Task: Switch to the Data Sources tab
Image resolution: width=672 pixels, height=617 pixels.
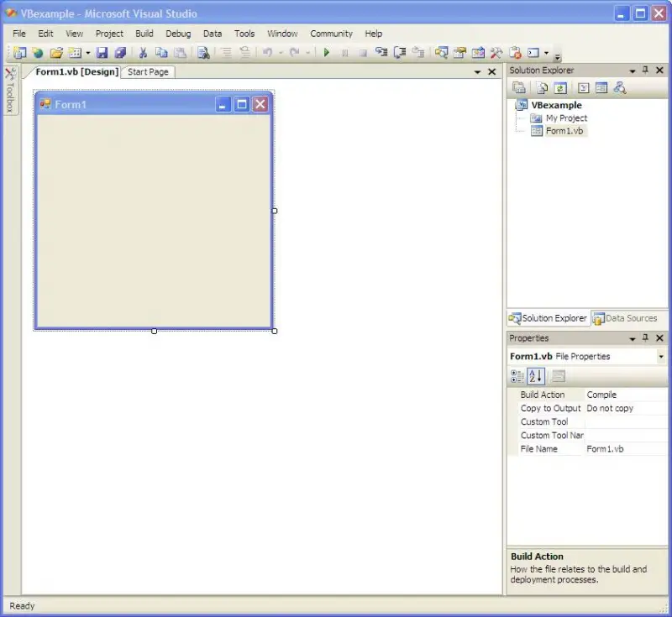Action: coord(625,319)
